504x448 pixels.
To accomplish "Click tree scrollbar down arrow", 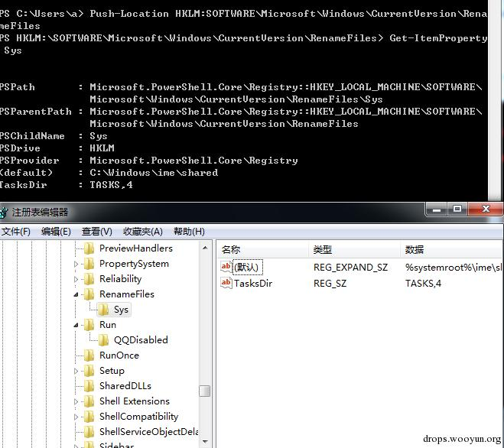I will [x=205, y=442].
